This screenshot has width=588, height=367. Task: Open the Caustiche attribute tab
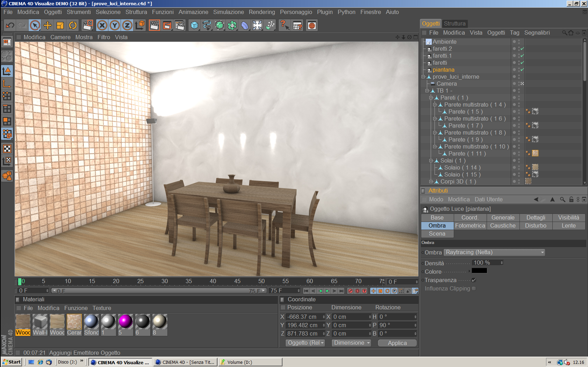(x=503, y=225)
